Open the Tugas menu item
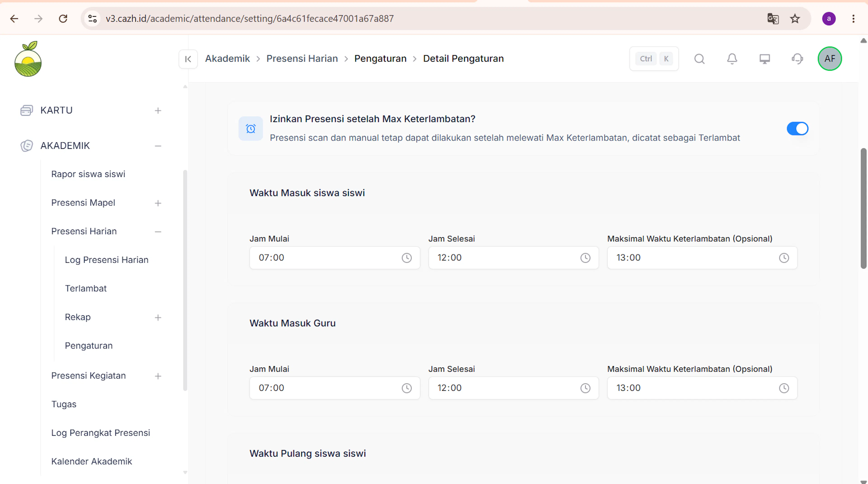This screenshot has height=484, width=868. [x=64, y=404]
